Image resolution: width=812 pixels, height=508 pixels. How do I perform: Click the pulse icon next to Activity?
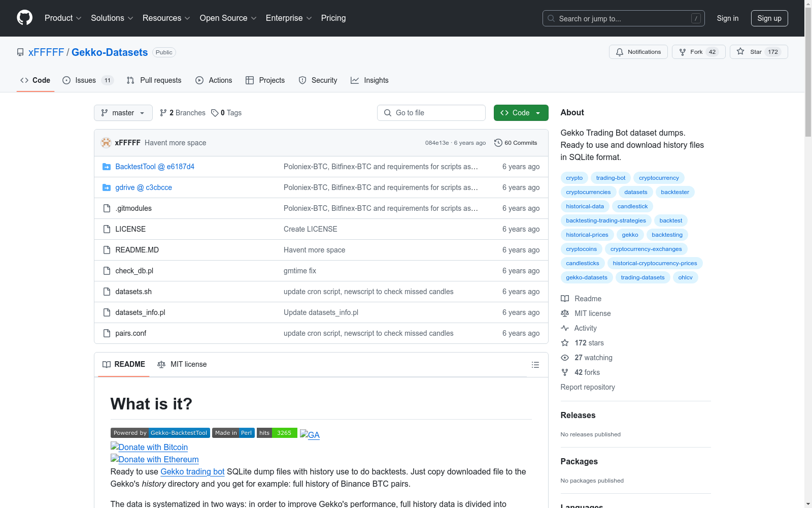565,328
